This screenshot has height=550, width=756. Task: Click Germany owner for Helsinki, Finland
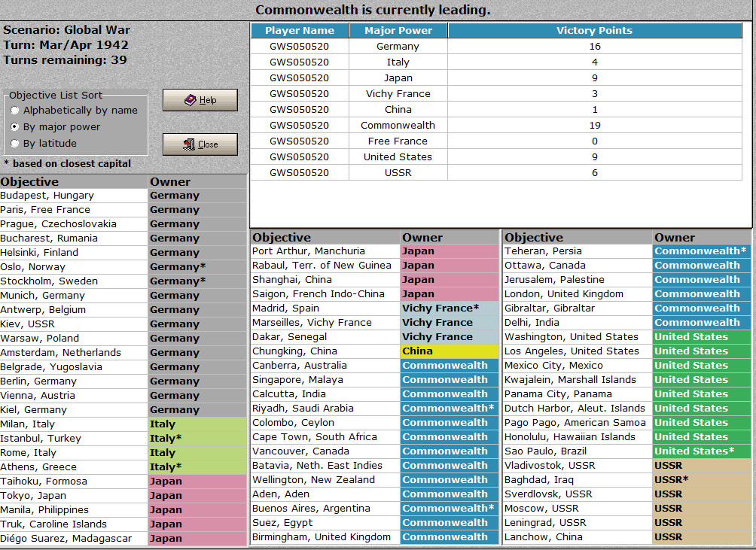point(197,252)
